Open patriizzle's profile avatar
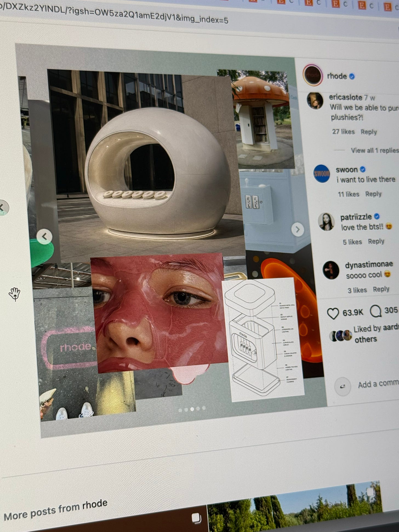The width and height of the screenshot is (399, 532). (326, 222)
